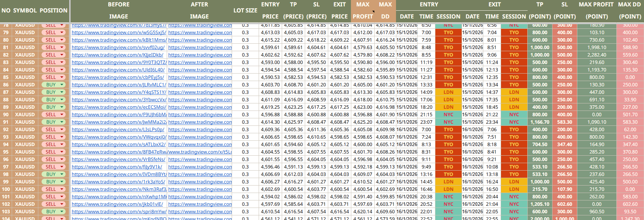Select entry time cell 23:07
The height and width of the screenshot is (220, 644).
tap(426, 122)
